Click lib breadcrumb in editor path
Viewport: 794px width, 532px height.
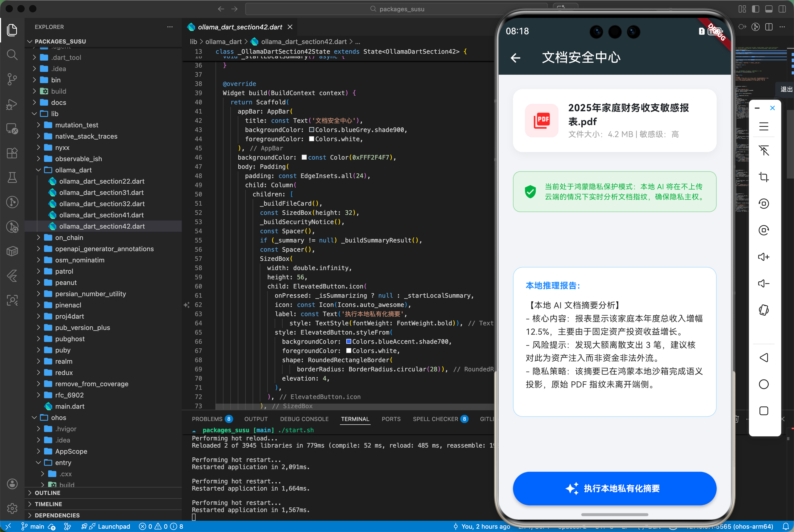click(x=194, y=41)
